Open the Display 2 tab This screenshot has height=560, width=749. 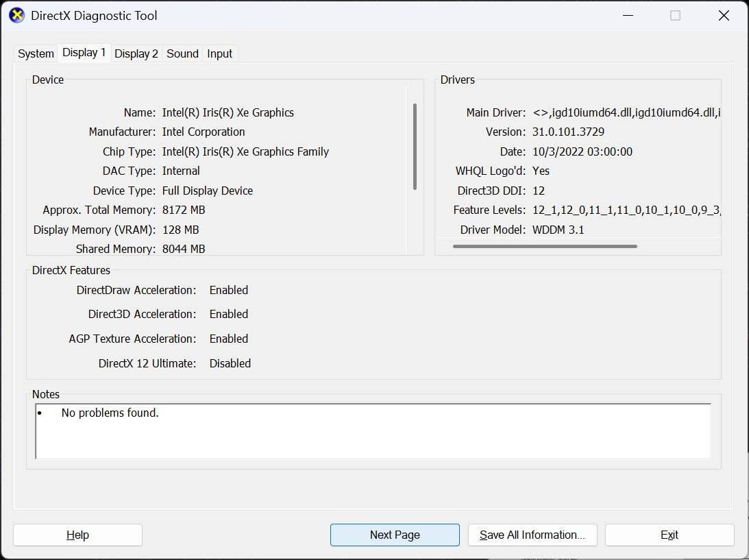click(136, 53)
